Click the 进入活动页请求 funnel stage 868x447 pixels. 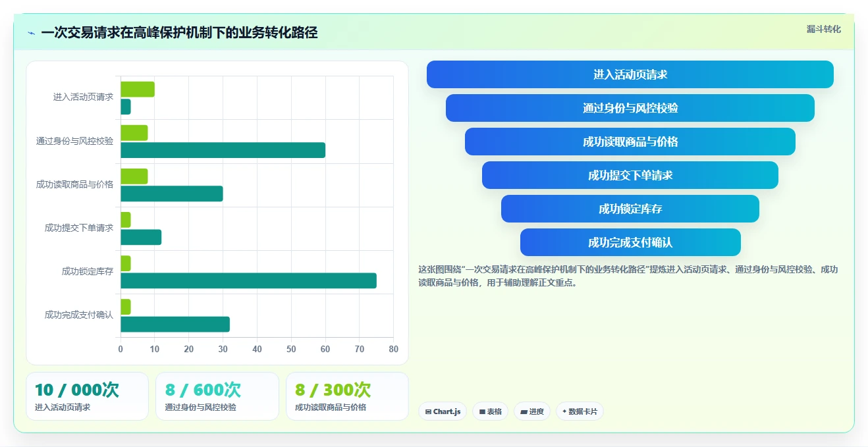point(630,74)
